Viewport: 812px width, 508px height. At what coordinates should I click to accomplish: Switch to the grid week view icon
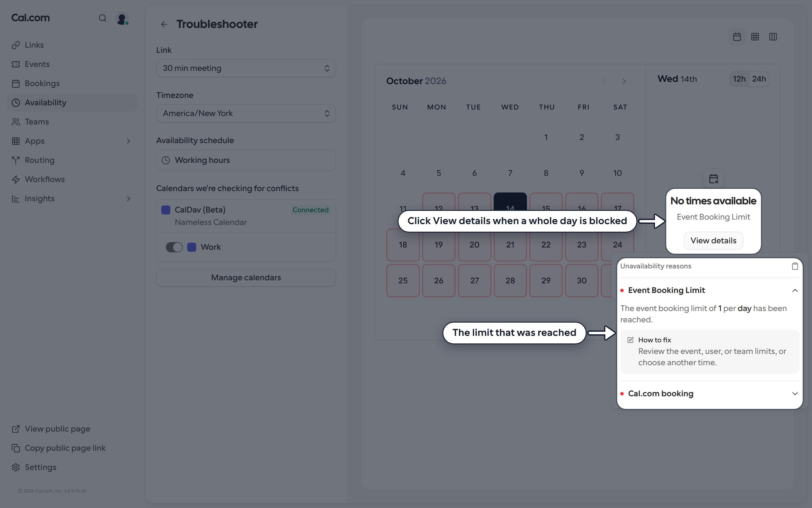pos(755,37)
